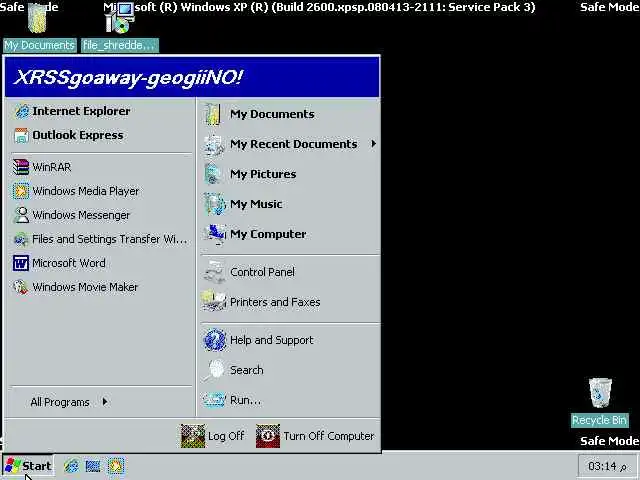Open the My Pictures icon
The height and width of the screenshot is (480, 640).
click(213, 174)
